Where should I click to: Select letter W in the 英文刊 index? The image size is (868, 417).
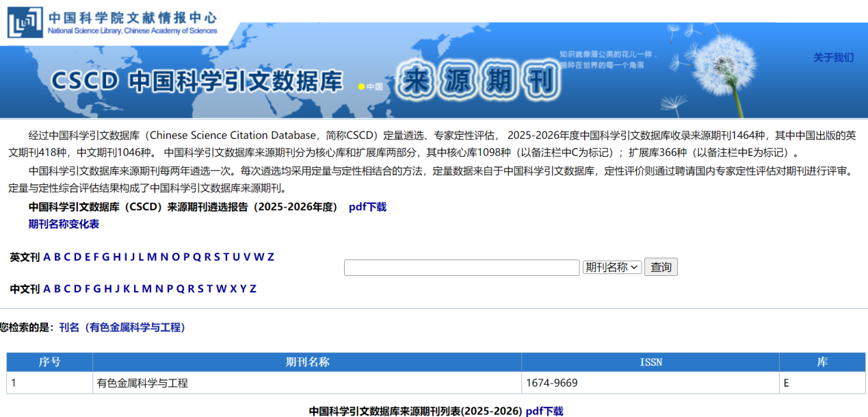point(259,257)
